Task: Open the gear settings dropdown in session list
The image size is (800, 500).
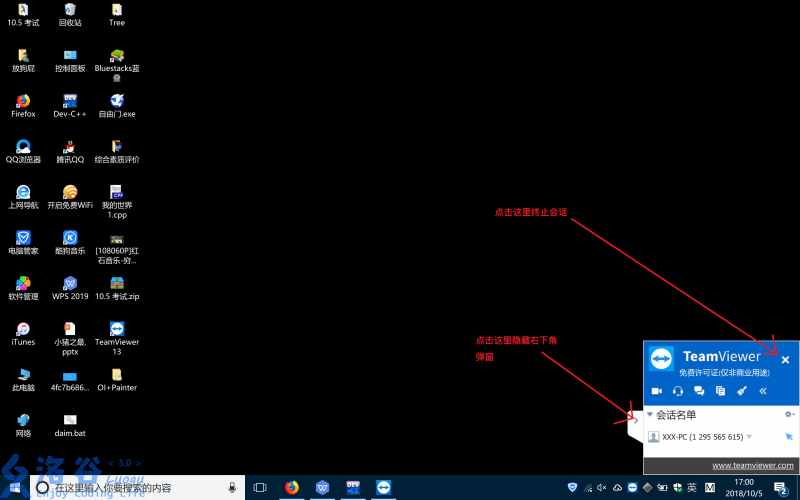Action: pos(788,414)
